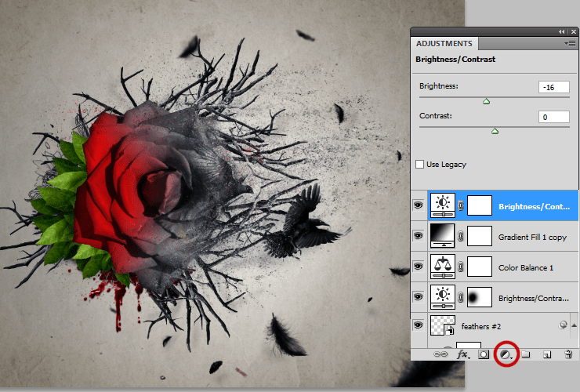Open the layer styles fx icon
Viewport: 580px width, 392px height.
(x=463, y=354)
